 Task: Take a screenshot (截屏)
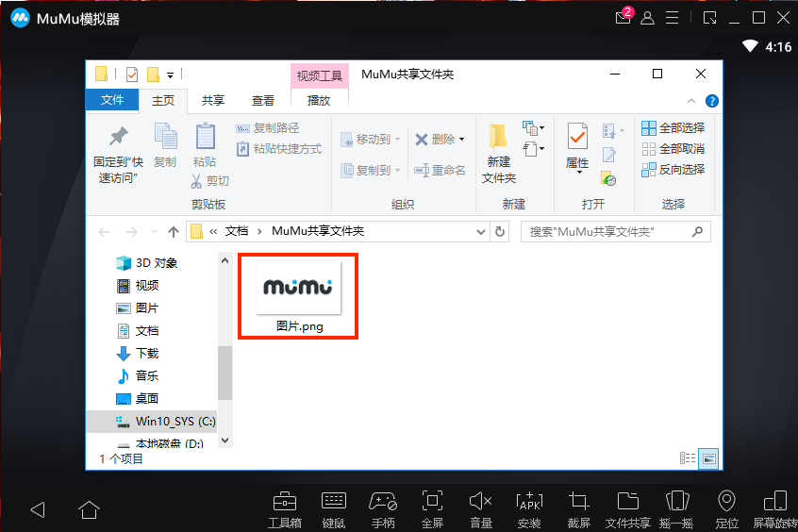pos(578,510)
